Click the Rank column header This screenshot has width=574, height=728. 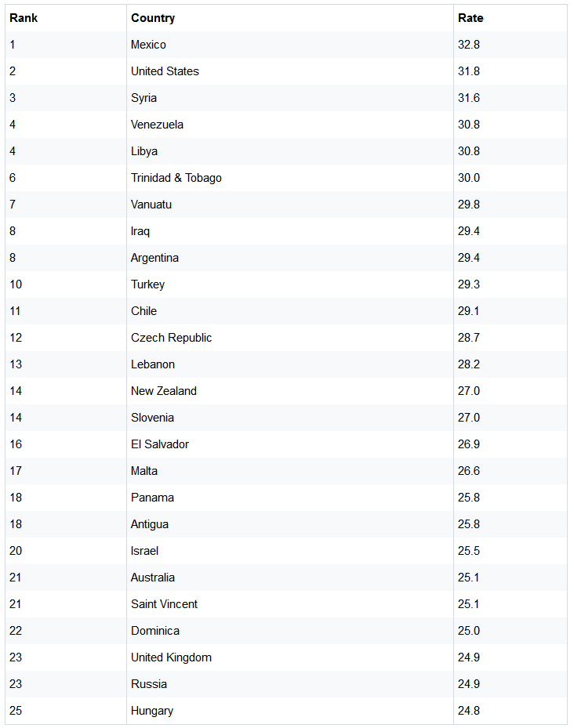pyautogui.click(x=22, y=18)
